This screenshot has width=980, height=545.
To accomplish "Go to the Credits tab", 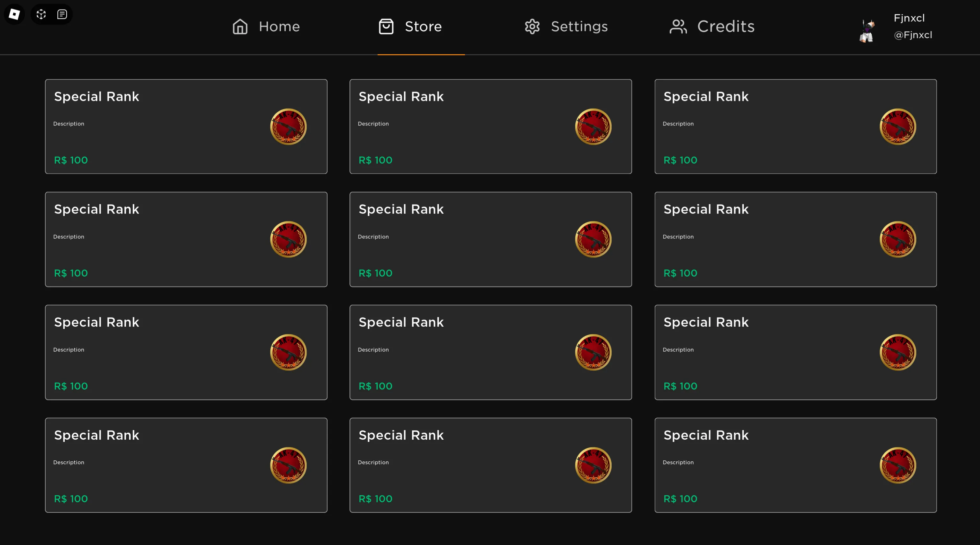I will coord(726,26).
